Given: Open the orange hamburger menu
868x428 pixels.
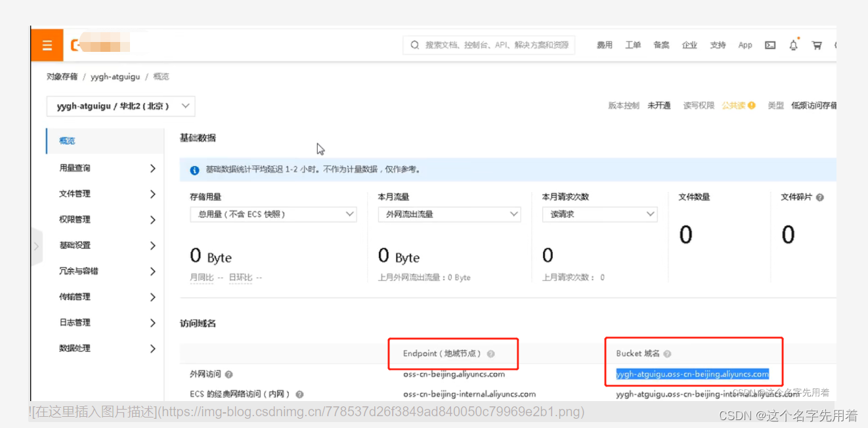Looking at the screenshot, I should tap(47, 45).
